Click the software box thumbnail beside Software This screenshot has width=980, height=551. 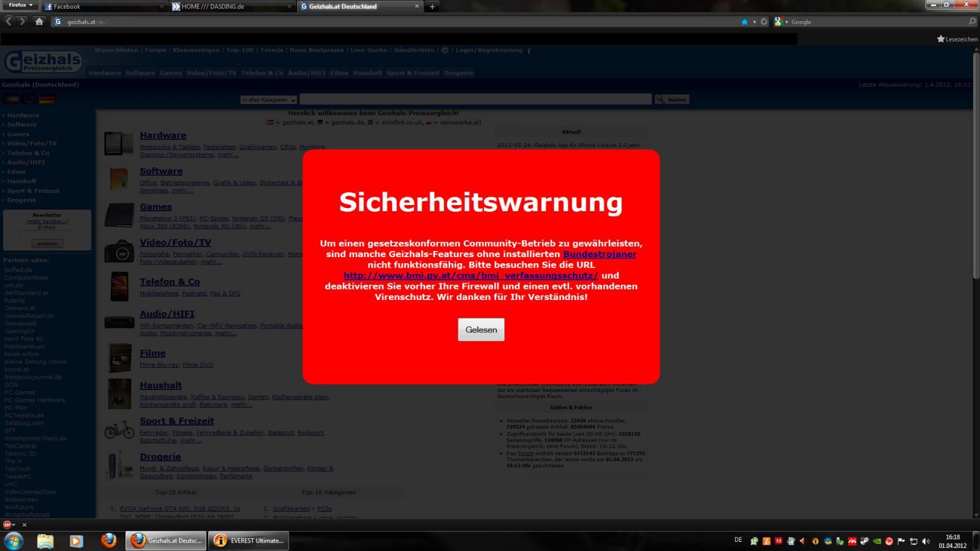(x=119, y=179)
